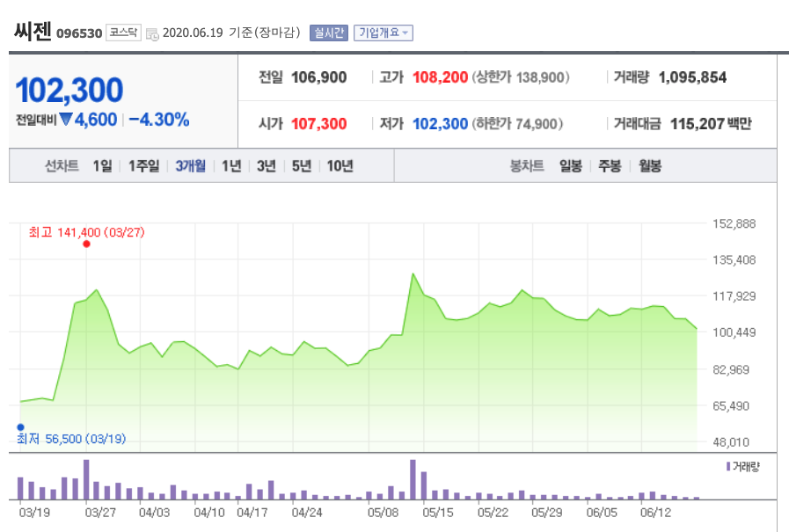Click the 코스닥 market badge
Image resolution: width=789 pixels, height=532 pixels.
[x=123, y=33]
